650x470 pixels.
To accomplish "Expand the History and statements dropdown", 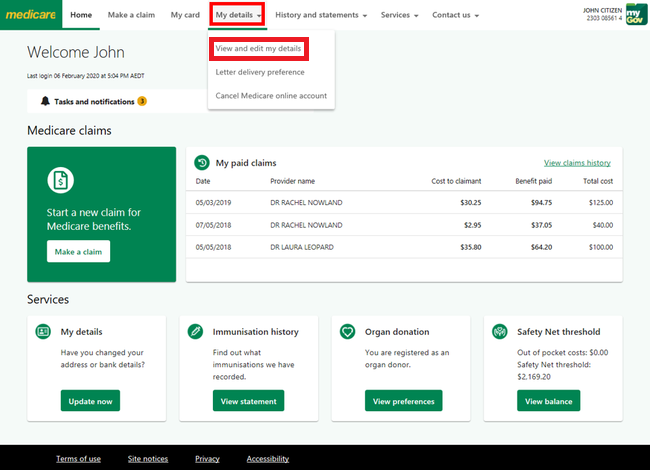I will click(x=321, y=16).
